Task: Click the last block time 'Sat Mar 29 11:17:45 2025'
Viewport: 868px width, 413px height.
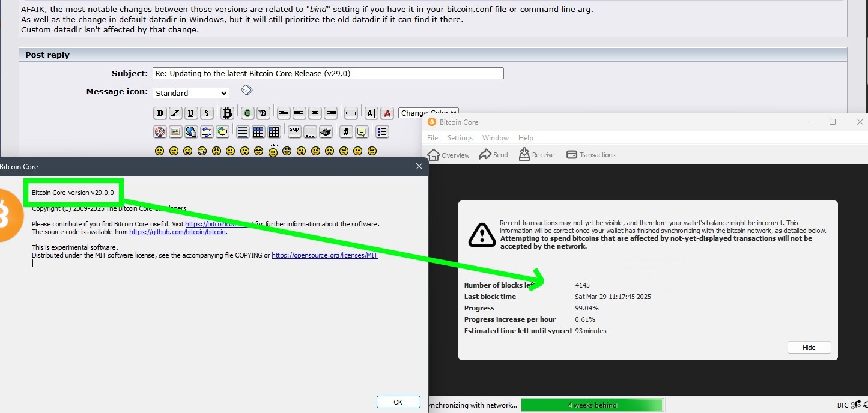Action: 613,297
